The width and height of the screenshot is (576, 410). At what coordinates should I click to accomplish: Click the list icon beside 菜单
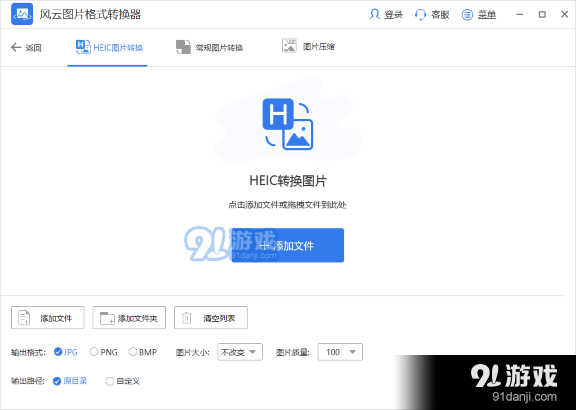coord(467,15)
